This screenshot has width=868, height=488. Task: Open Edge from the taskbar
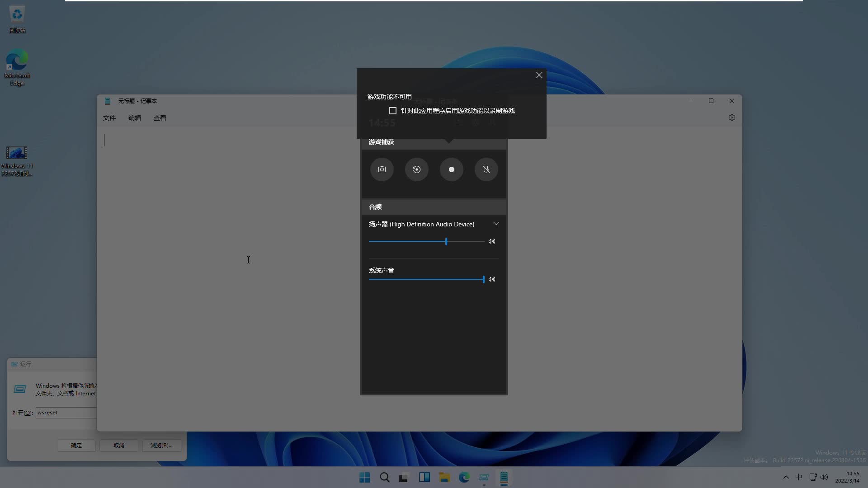(464, 478)
